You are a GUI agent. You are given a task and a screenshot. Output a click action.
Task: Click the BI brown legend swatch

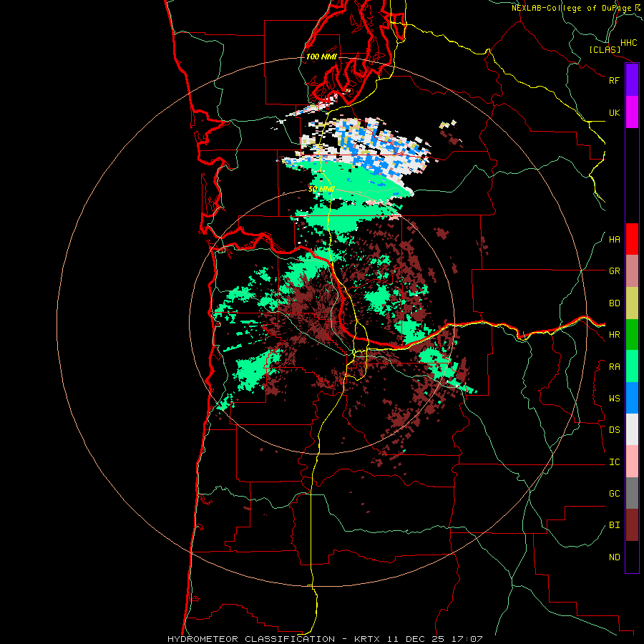coord(632,525)
